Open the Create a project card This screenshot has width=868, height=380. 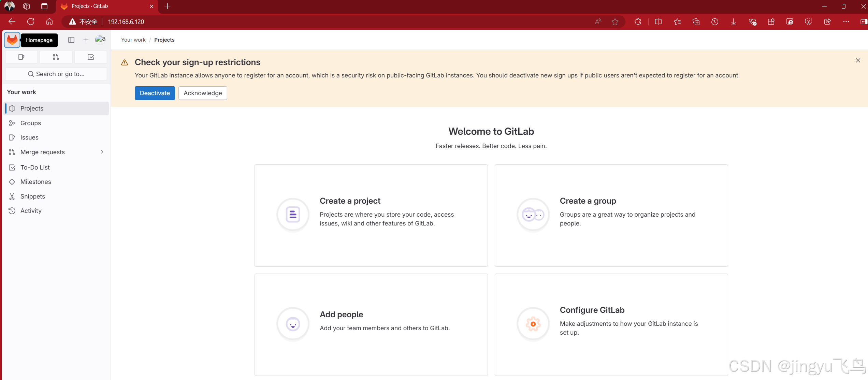[x=371, y=216]
